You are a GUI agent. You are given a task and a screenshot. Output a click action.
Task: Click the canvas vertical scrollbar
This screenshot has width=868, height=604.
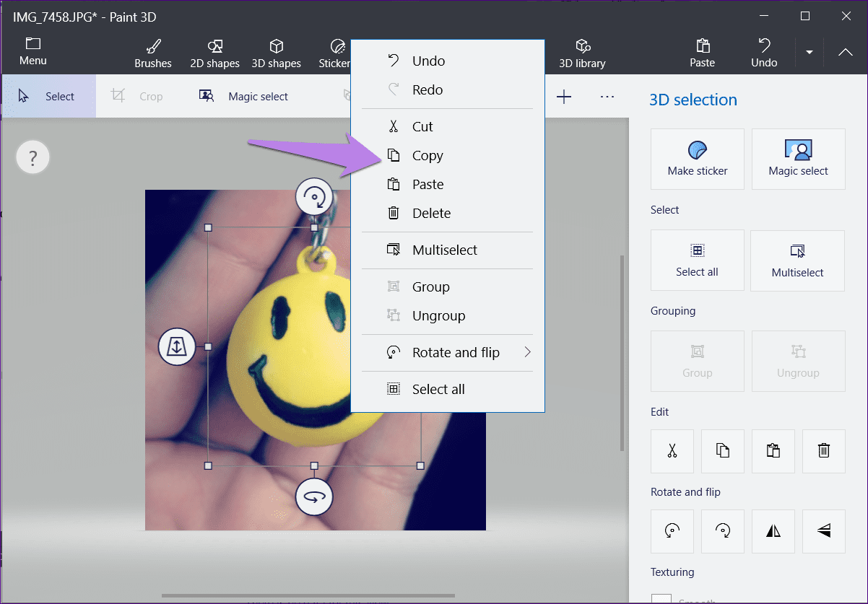[622, 353]
